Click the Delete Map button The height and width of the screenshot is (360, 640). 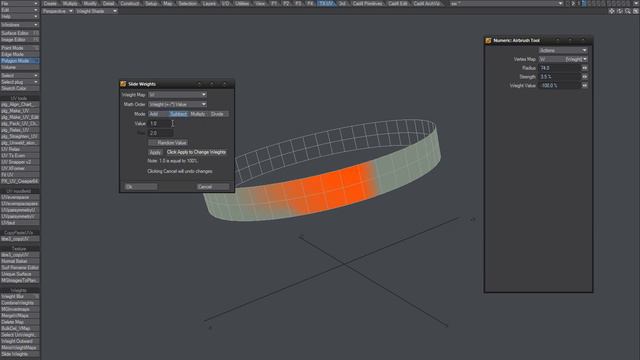[x=20, y=322]
